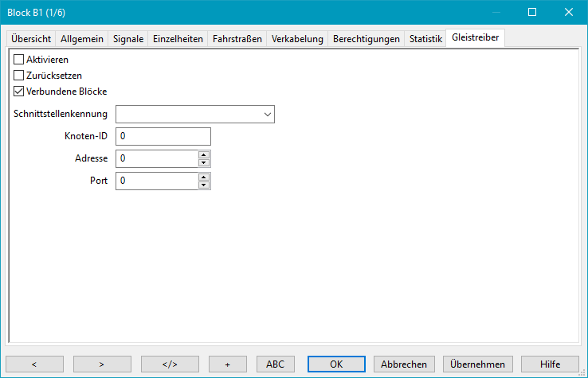
Task: Open the </> source view button
Action: coord(170,364)
